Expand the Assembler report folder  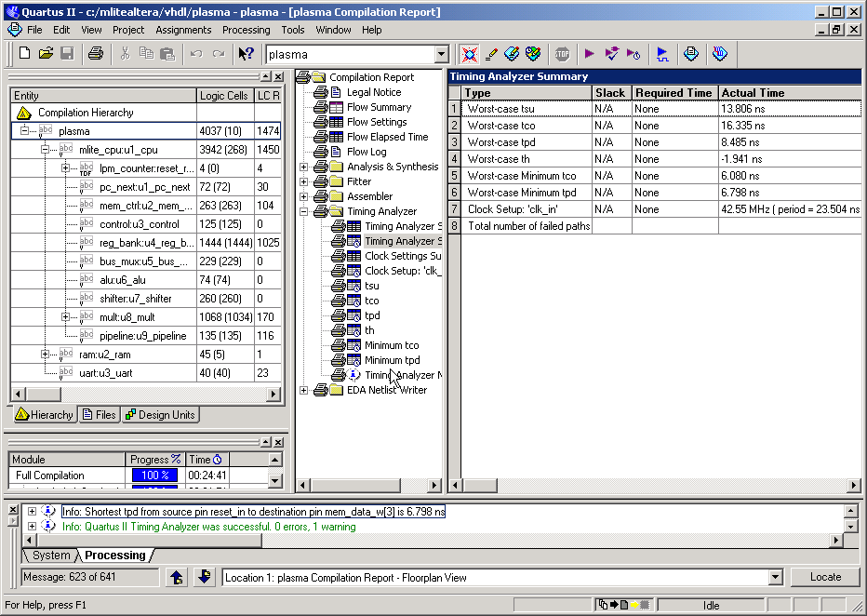[x=303, y=196]
